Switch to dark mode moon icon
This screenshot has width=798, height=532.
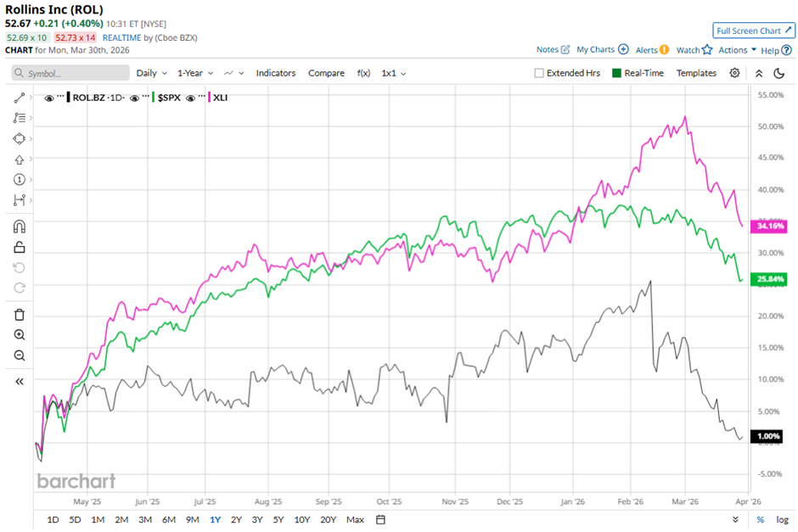[778, 73]
